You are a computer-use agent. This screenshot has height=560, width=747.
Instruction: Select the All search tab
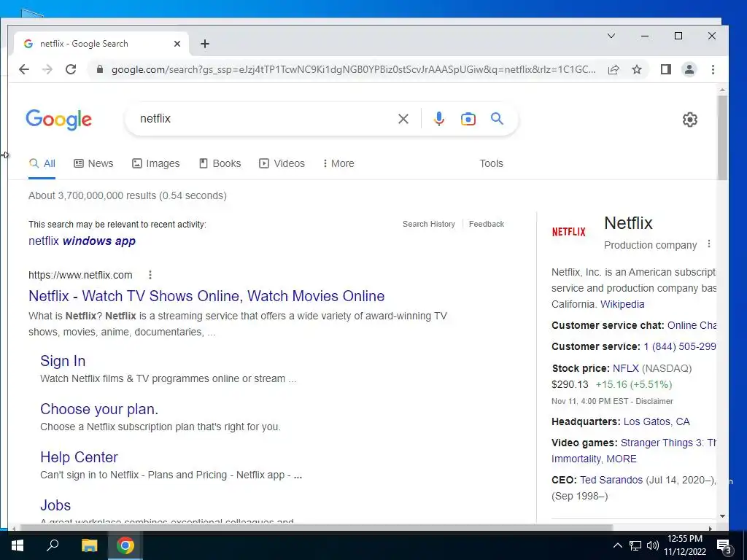coord(42,163)
